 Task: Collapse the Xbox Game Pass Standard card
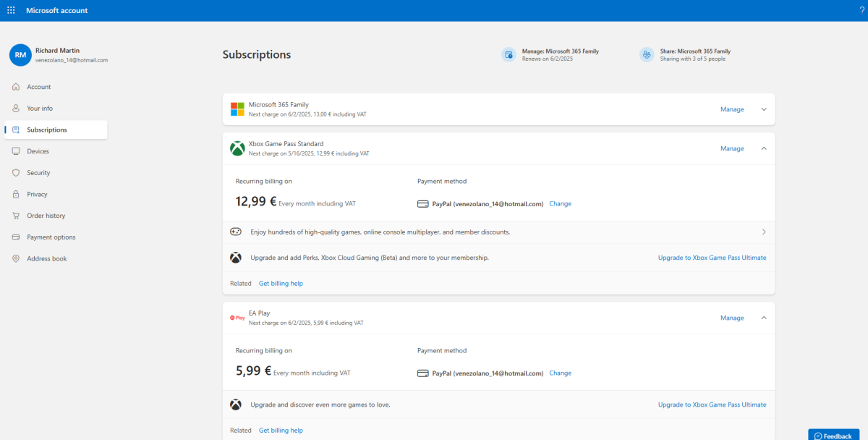763,148
